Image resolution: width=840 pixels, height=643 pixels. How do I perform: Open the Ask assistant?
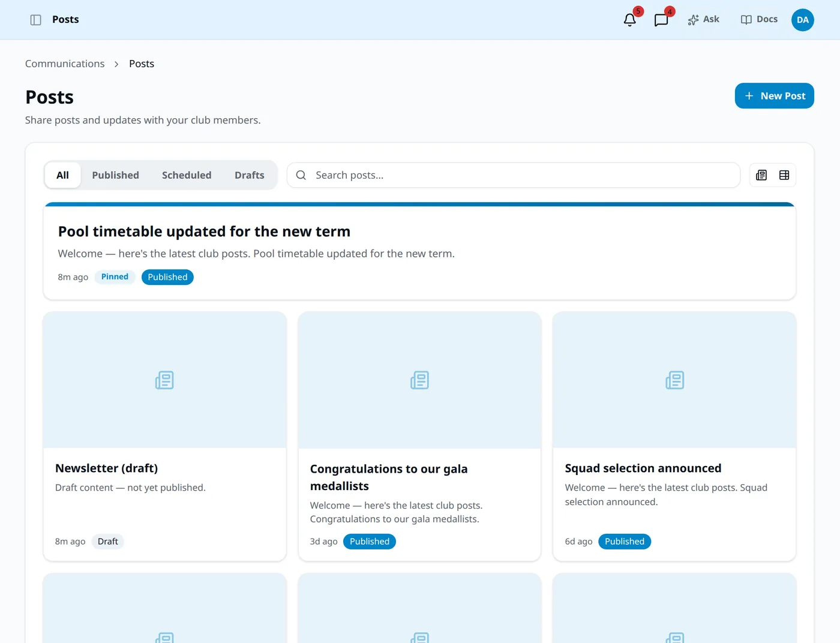tap(703, 19)
